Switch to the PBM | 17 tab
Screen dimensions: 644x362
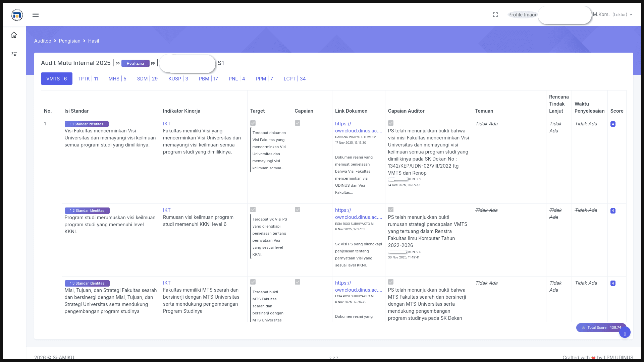[208, 79]
